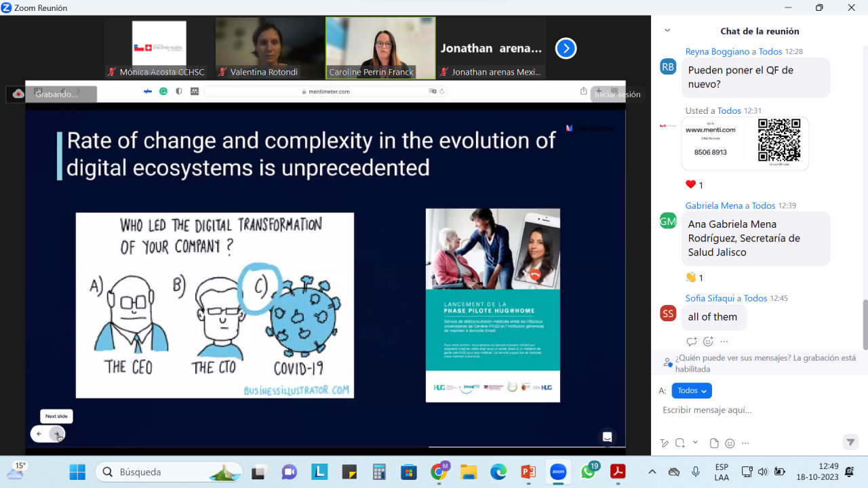
Task: Open Microsoft Edge from taskbar
Action: pyautogui.click(x=498, y=472)
